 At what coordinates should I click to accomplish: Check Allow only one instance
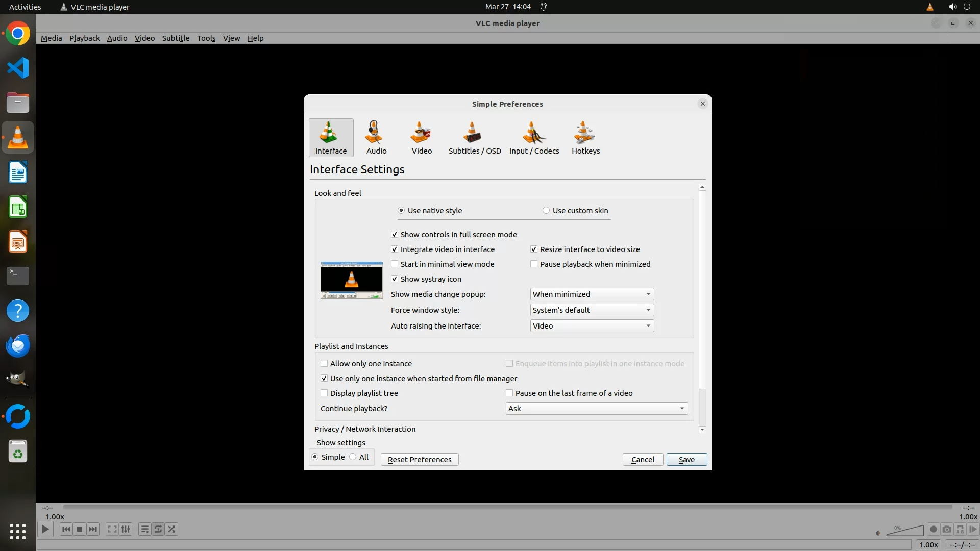pos(324,364)
